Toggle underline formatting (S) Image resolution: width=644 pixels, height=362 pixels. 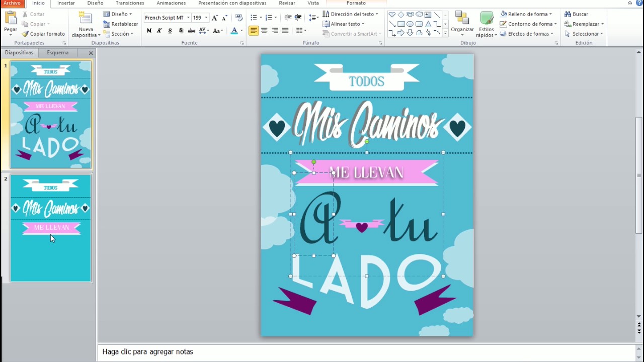tap(170, 31)
